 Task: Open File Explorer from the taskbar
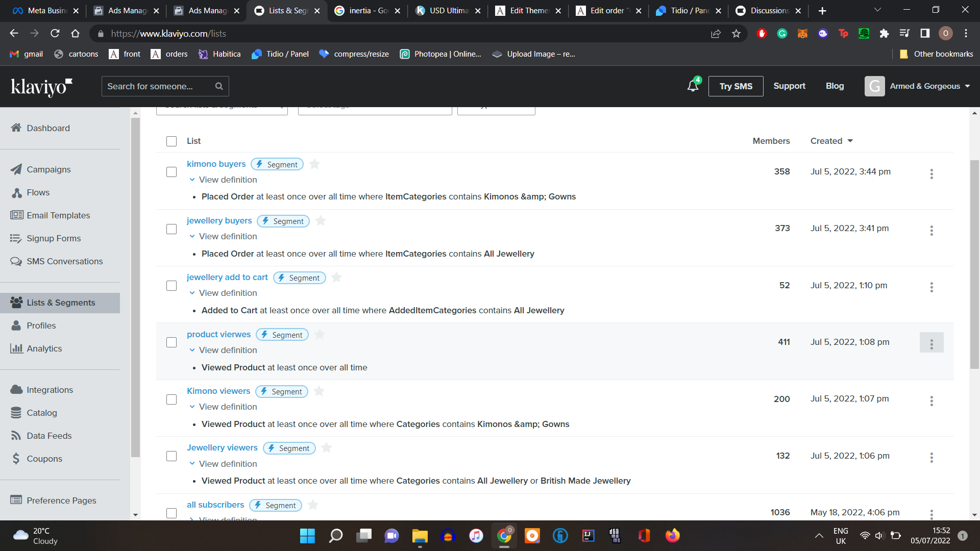pos(420,536)
